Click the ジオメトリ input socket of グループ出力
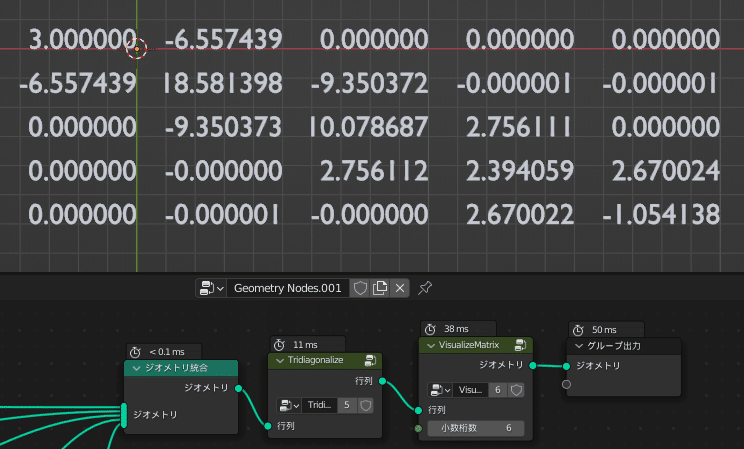 pos(566,366)
